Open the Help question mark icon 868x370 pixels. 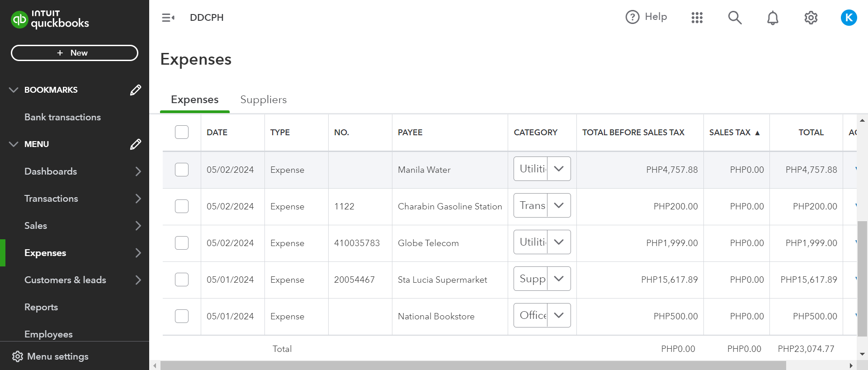tap(632, 17)
